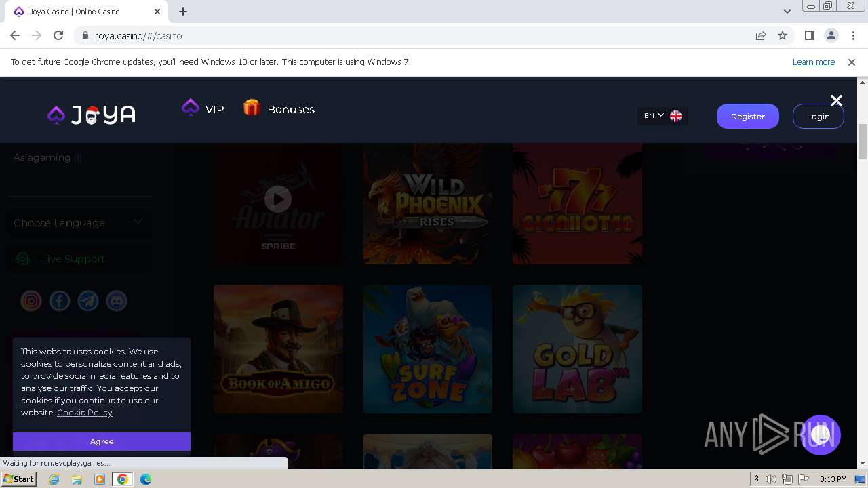Click the Register button

(748, 116)
